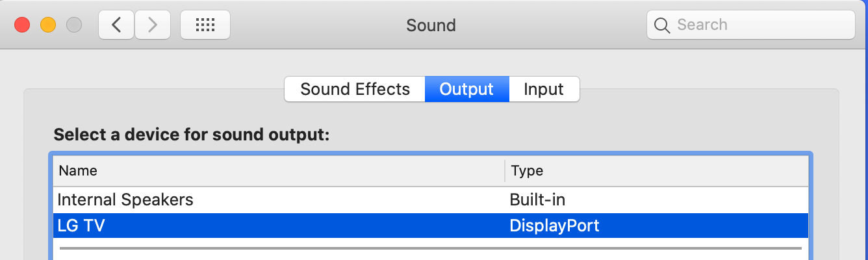Click the Type column header

527,171
